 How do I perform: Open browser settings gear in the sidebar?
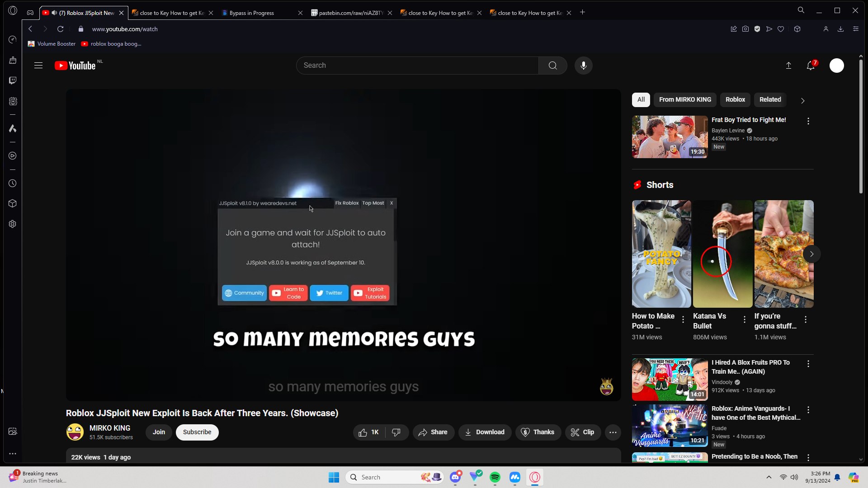[x=13, y=224]
